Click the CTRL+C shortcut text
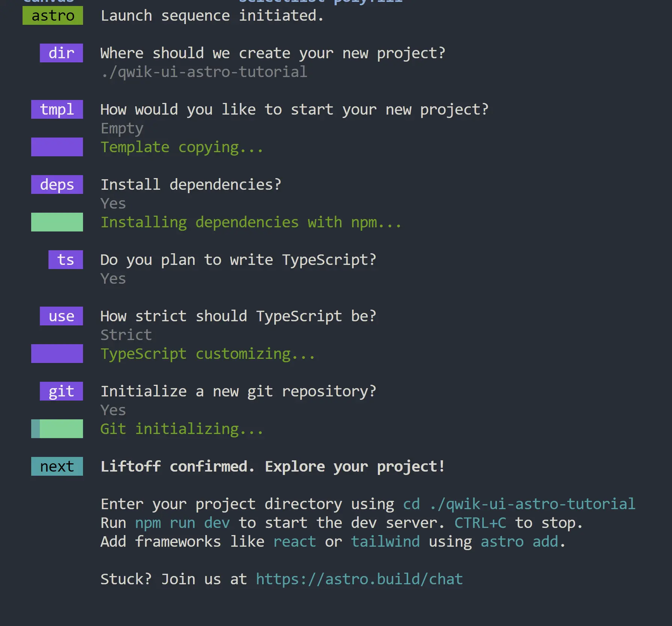This screenshot has height=626, width=672. [x=480, y=523]
